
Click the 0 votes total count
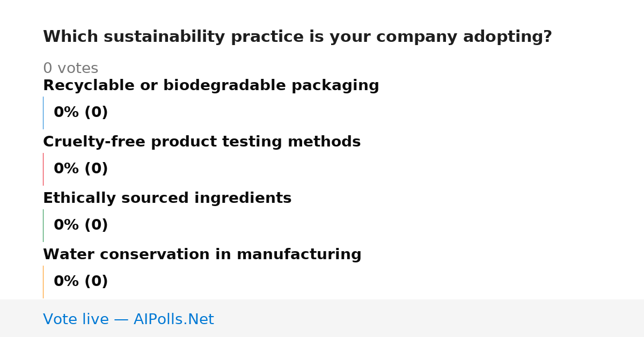pyautogui.click(x=70, y=69)
